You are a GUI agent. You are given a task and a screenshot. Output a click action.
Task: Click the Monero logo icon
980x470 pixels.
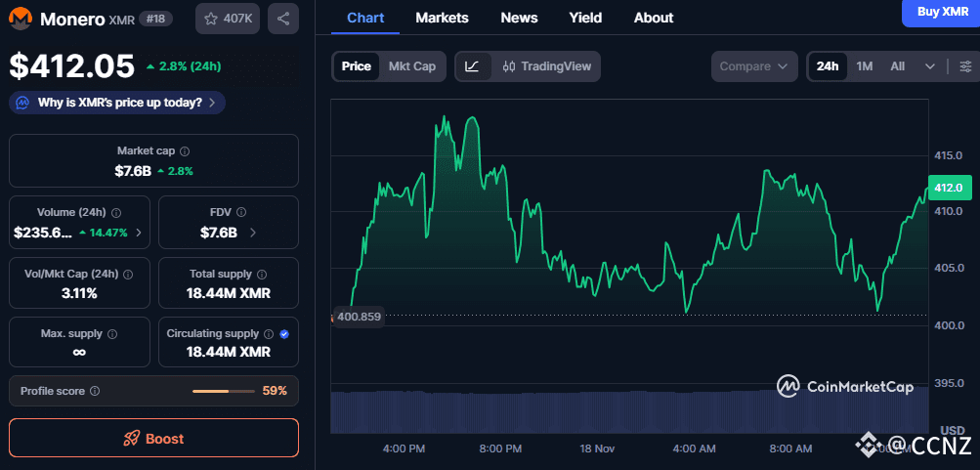[x=21, y=18]
